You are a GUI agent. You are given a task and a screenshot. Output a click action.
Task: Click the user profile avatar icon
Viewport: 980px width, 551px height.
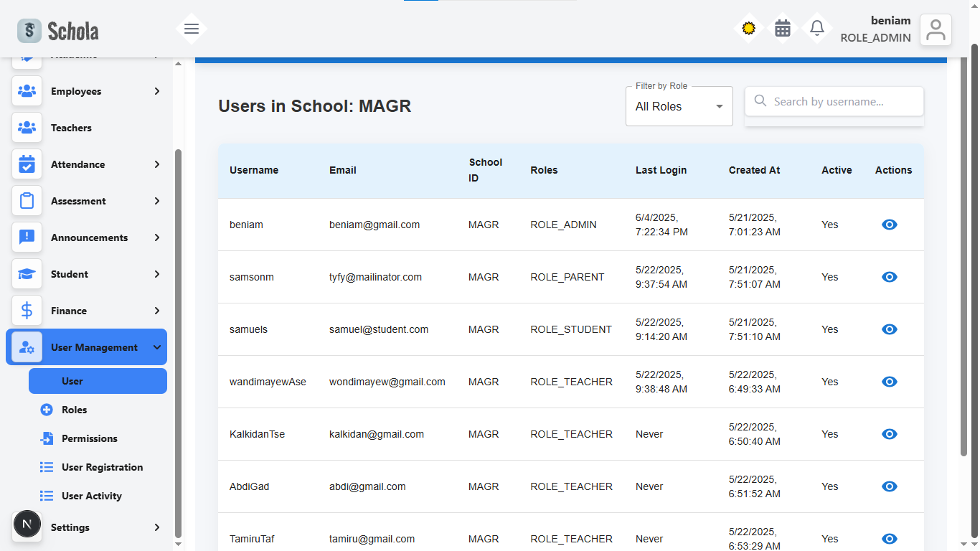tap(936, 30)
